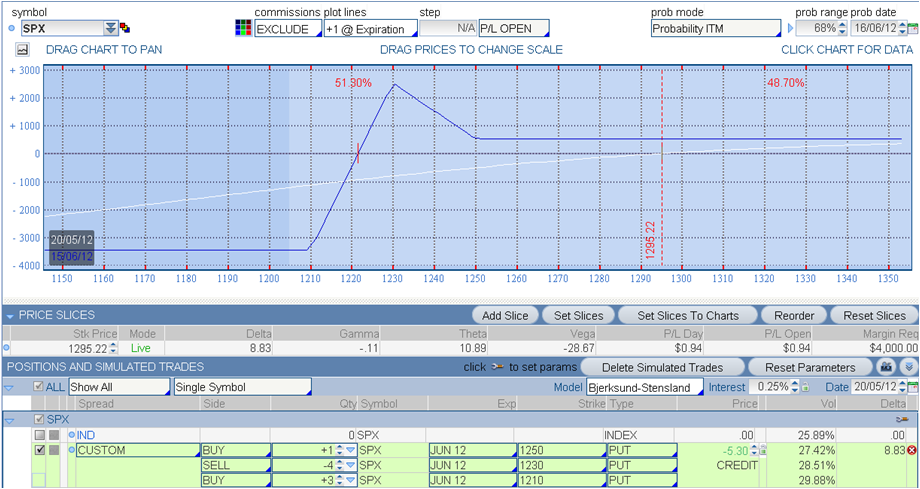
Task: Open the JUN 12 expiration dropdown for 1210 strike
Action: pos(473,481)
